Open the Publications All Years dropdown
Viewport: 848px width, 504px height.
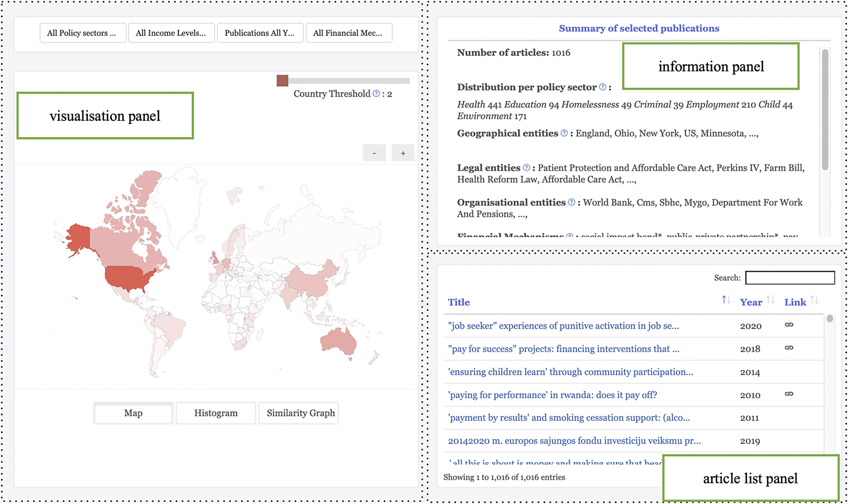pyautogui.click(x=260, y=33)
